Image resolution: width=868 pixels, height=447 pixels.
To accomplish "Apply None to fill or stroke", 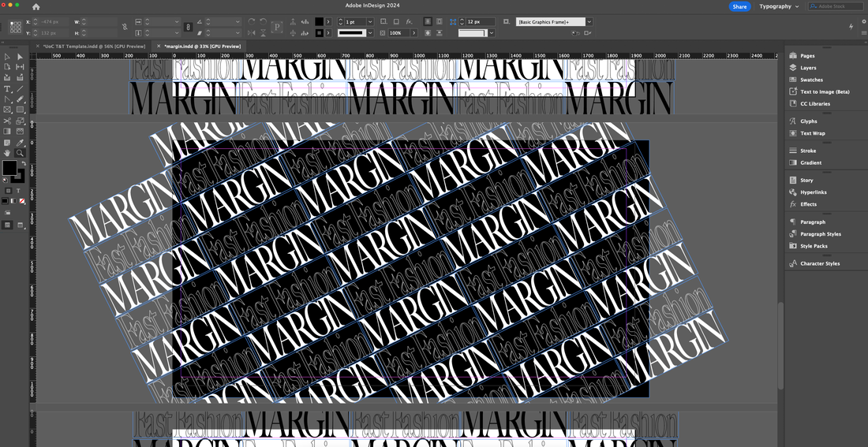I will (21, 200).
